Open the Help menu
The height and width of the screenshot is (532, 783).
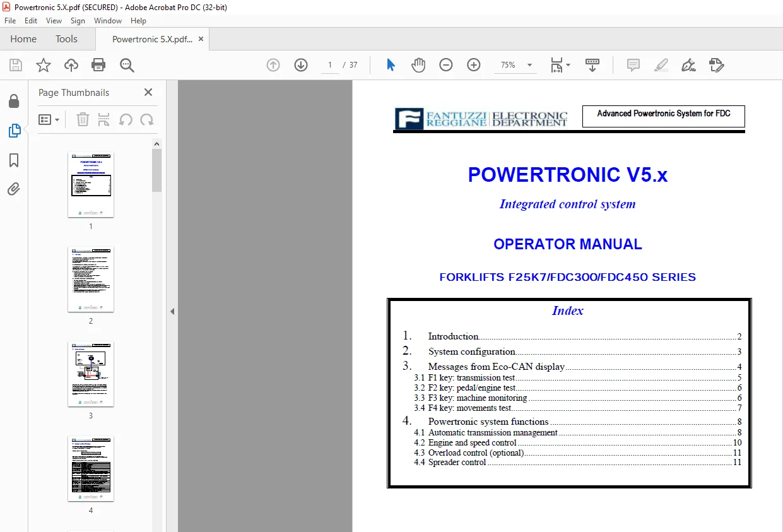[138, 21]
